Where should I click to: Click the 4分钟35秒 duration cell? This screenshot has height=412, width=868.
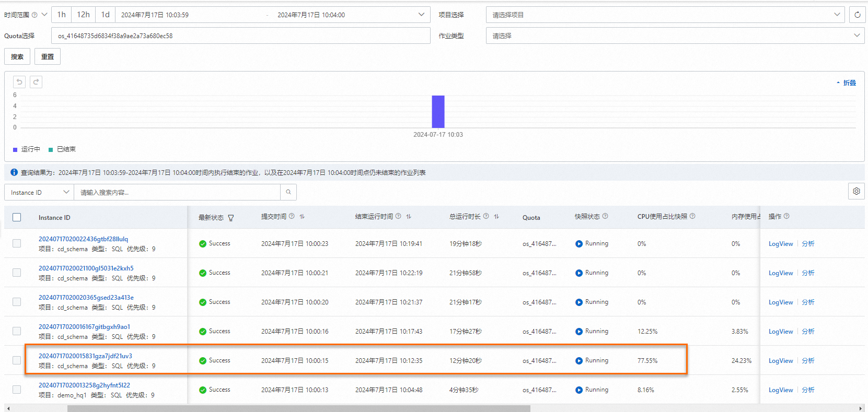464,390
